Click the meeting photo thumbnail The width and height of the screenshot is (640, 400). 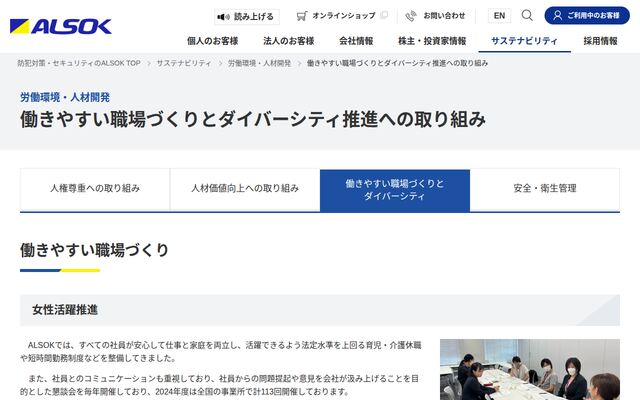[530, 369]
